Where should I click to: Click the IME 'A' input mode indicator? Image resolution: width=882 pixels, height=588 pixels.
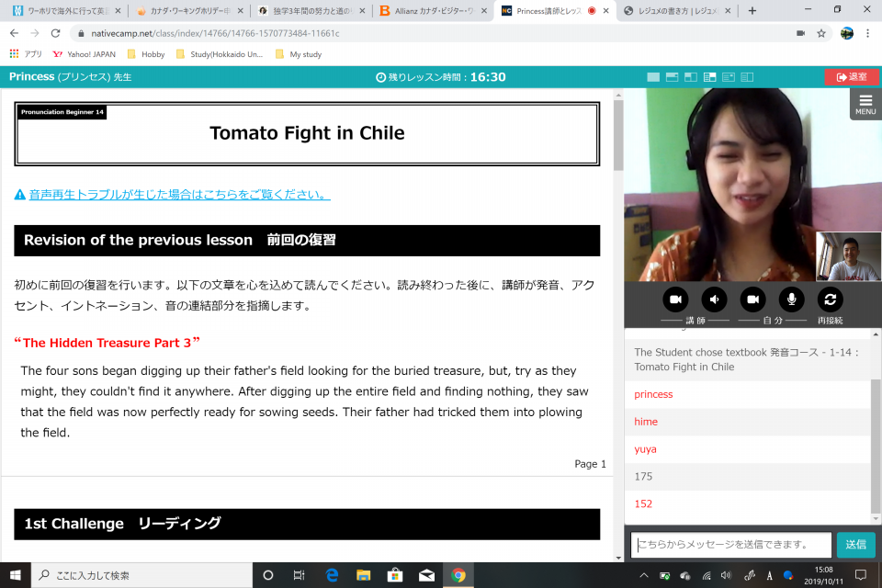pyautogui.click(x=769, y=575)
